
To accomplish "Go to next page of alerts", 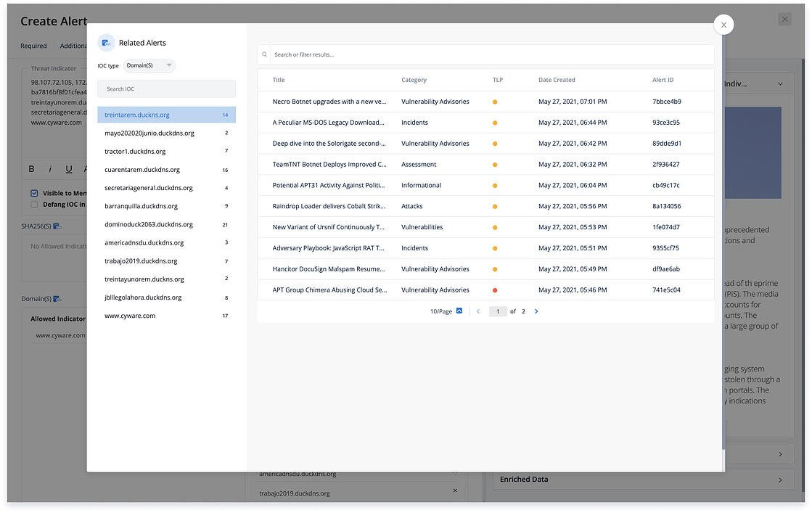I will (536, 311).
